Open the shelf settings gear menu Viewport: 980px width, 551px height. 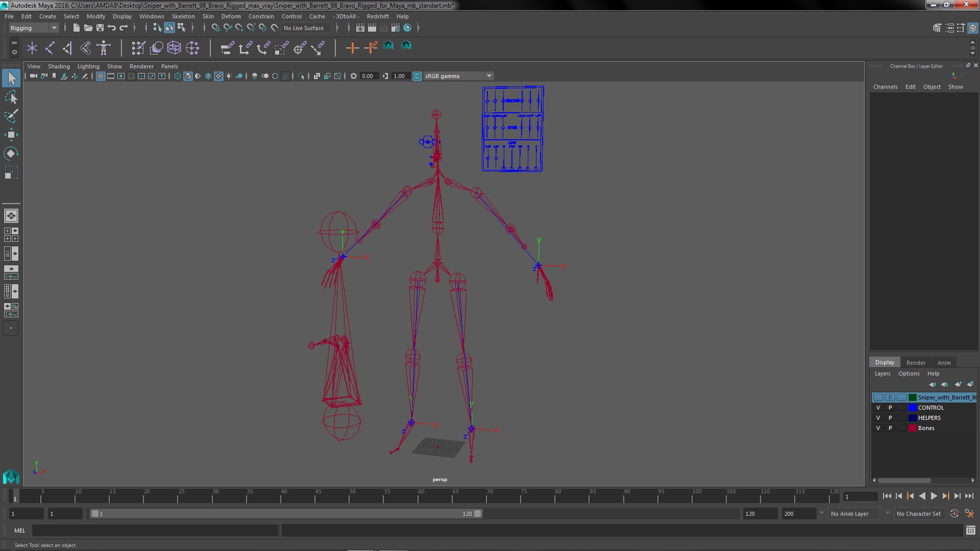pyautogui.click(x=14, y=52)
